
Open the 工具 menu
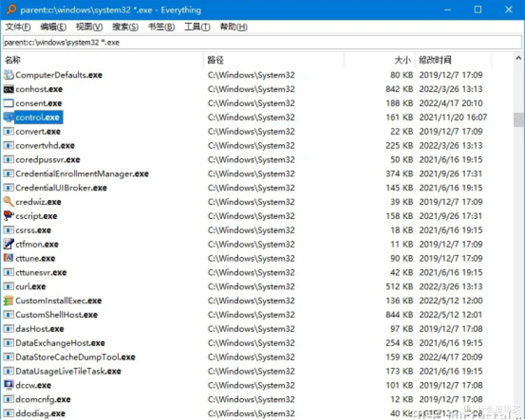[196, 27]
